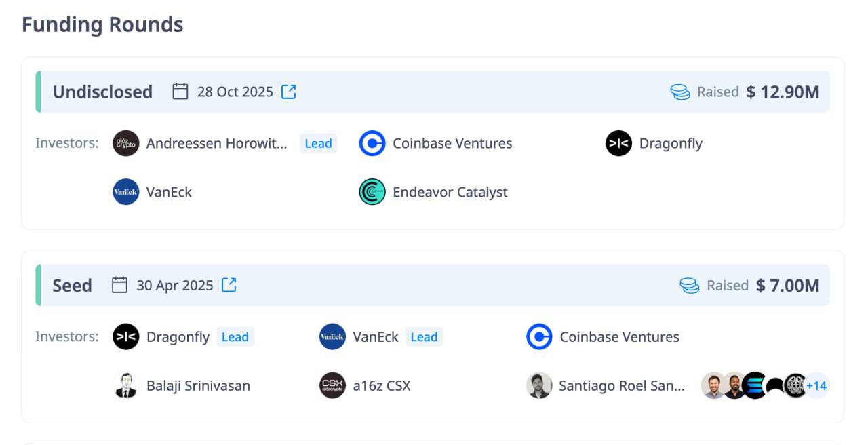Viewport: 868px width, 445px height.
Task: Open VanEck link in Undisclosed round
Action: coord(169,192)
